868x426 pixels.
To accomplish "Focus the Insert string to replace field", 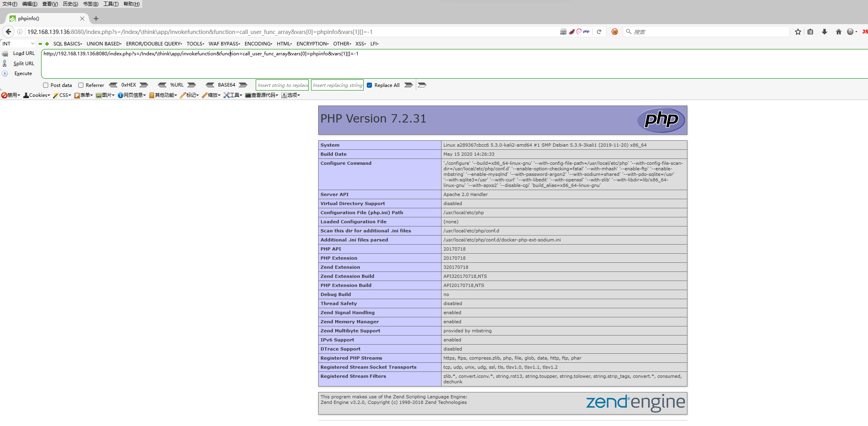I will [282, 85].
